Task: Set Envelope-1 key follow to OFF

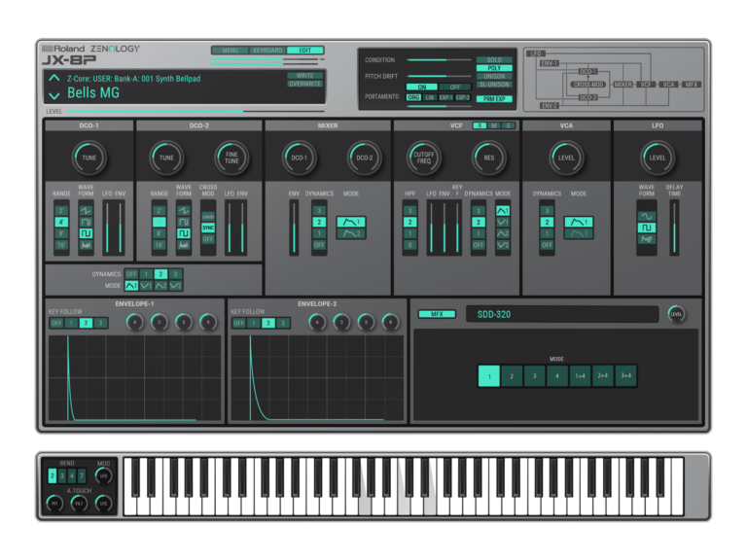Action: pyautogui.click(x=56, y=323)
